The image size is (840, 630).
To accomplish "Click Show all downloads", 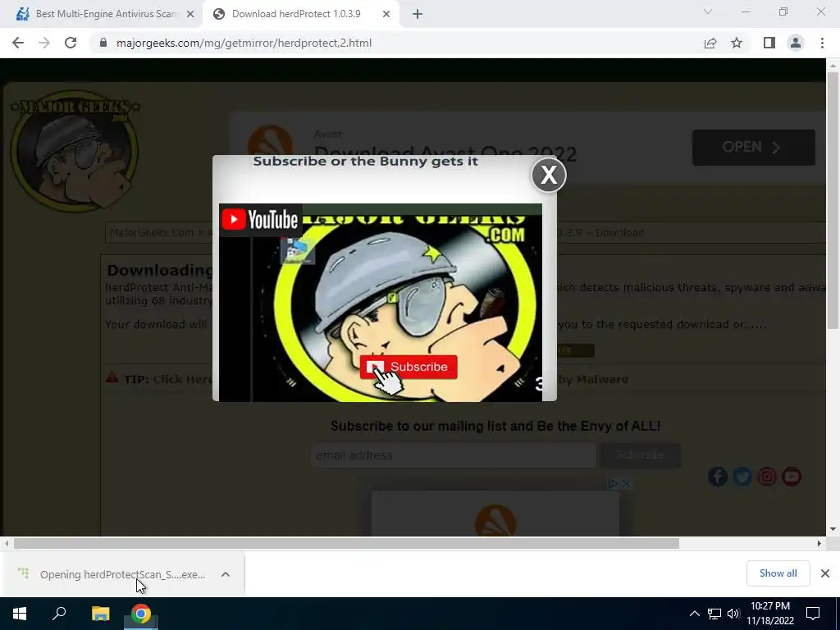I will point(778,573).
